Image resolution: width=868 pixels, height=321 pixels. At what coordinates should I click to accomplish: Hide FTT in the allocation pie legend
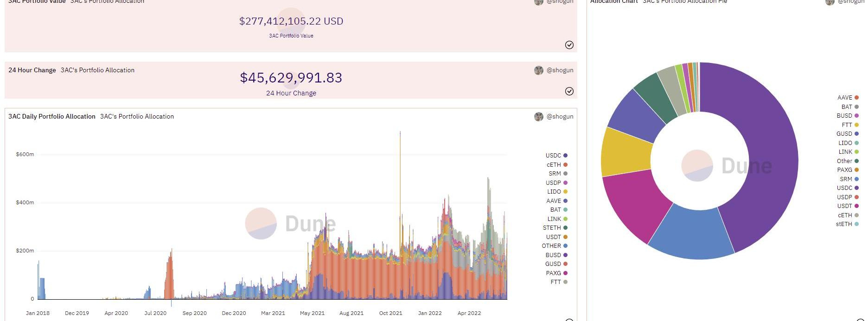(x=850, y=125)
